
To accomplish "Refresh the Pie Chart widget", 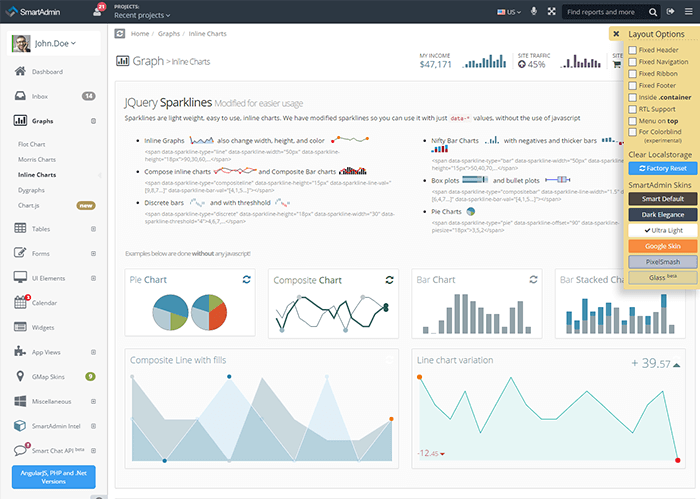I will tap(246, 280).
